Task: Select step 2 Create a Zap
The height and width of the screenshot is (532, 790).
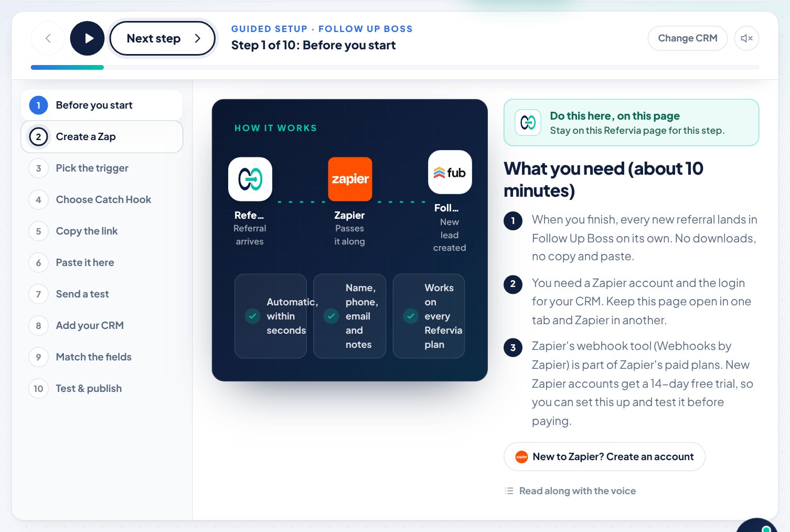Action: 102,136
